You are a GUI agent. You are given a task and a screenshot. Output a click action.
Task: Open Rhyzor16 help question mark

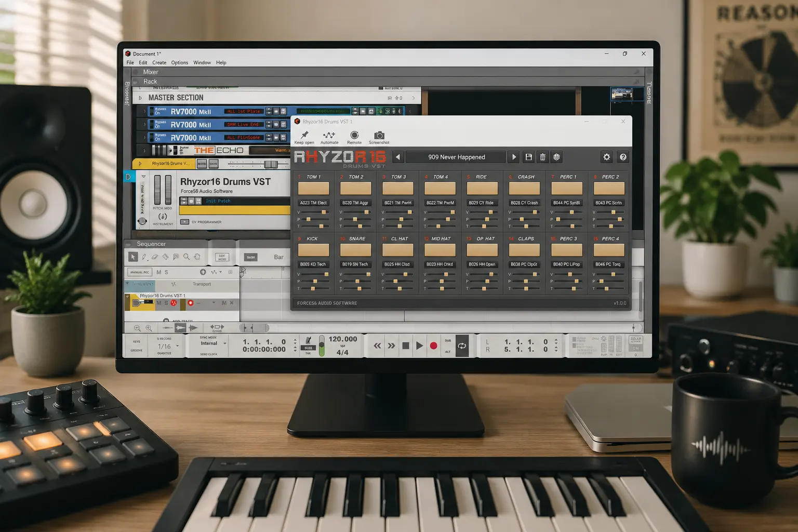click(x=623, y=157)
